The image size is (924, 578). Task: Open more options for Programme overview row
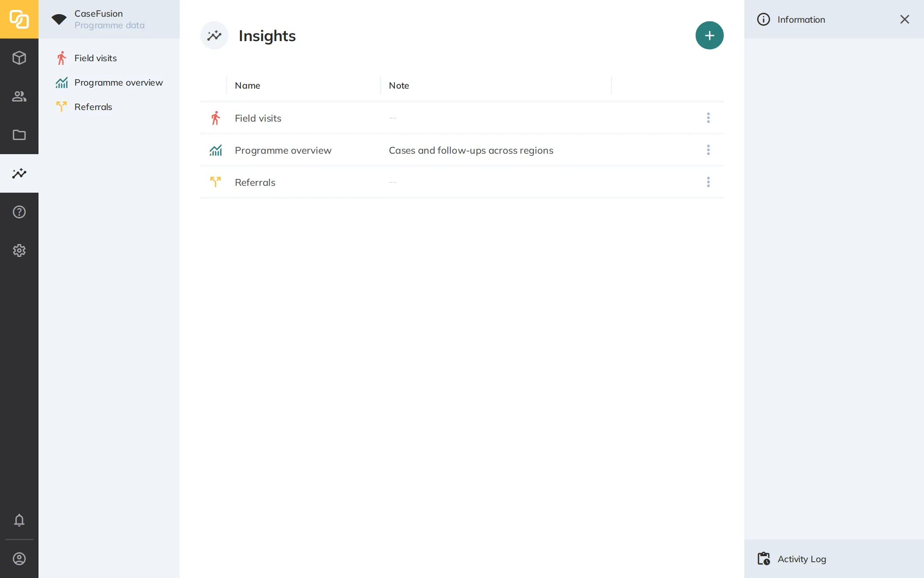click(708, 150)
